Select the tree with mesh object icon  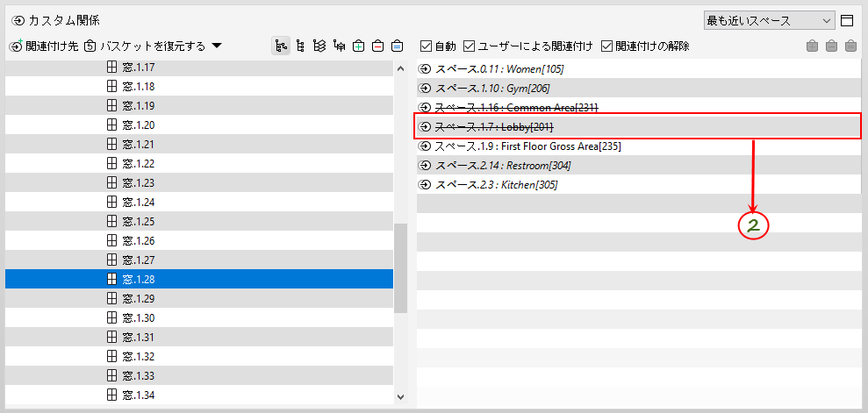pos(340,46)
